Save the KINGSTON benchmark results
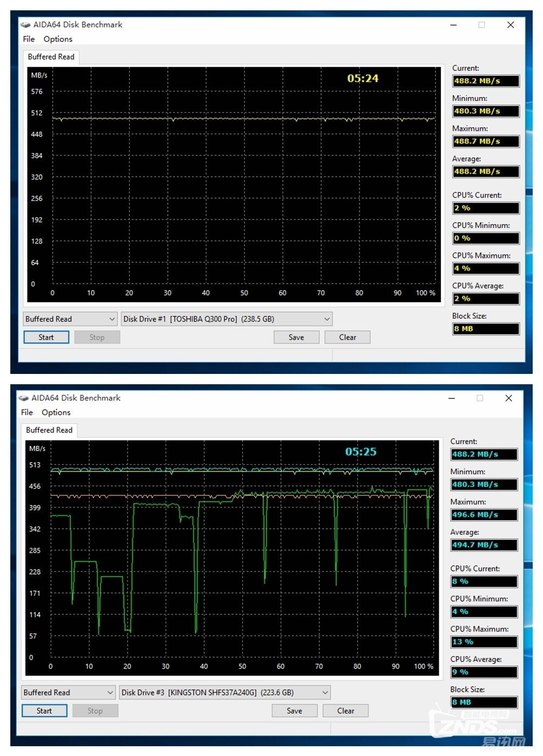Screen dimensions: 543x756 (294, 711)
